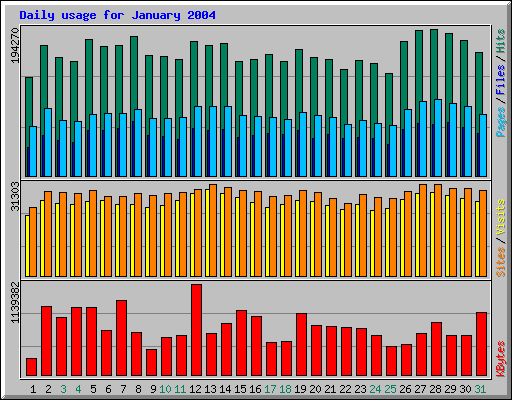Click day 12 on the x-axis
The height and width of the screenshot is (400, 512).
195,389
